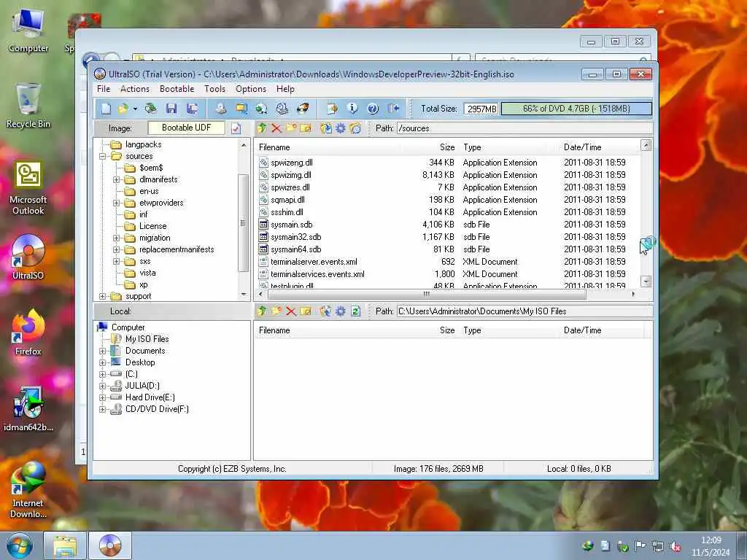
Task: Expand the migration folder node
Action: 116,238
